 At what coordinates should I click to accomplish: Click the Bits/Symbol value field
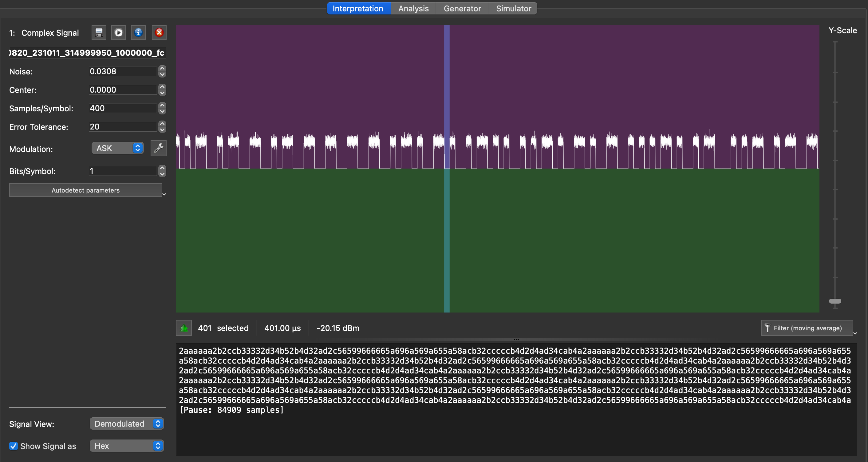pyautogui.click(x=123, y=171)
